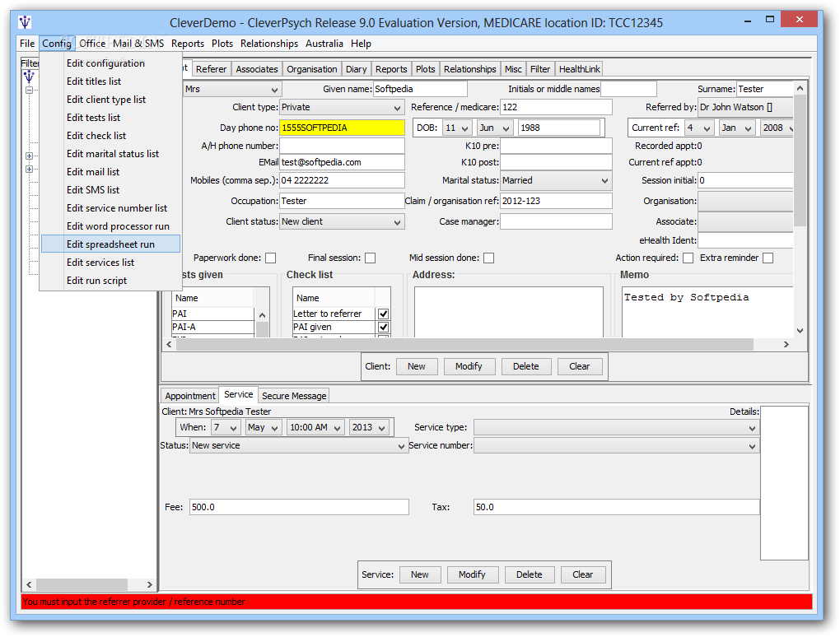This screenshot has width=840, height=637.
Task: Open the Mail & SMS menu
Action: tap(138, 44)
